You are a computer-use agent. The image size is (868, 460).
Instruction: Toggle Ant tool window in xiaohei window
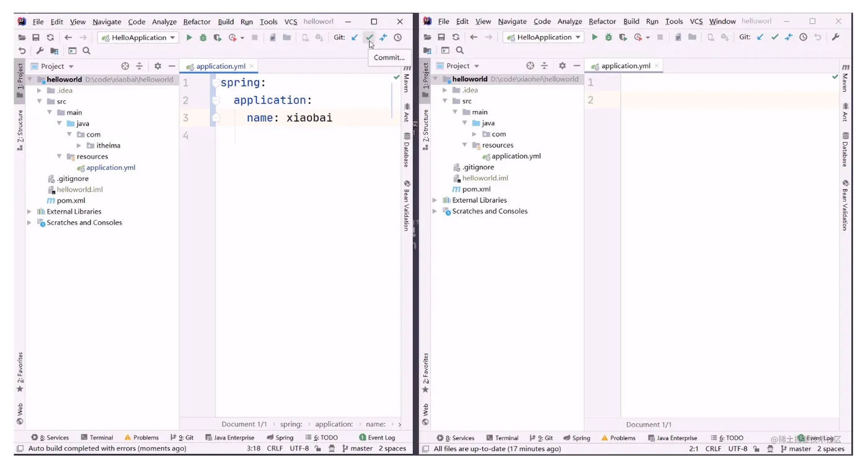(844, 113)
